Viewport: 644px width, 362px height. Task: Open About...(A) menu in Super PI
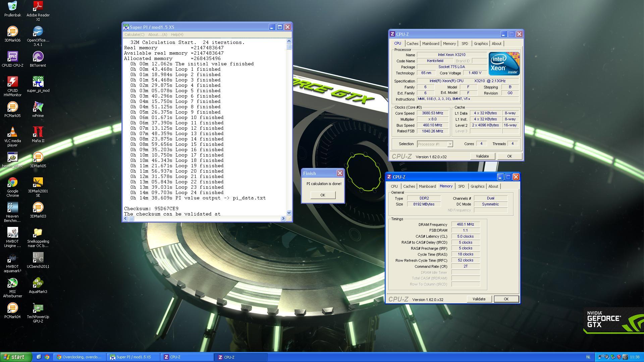tap(158, 35)
